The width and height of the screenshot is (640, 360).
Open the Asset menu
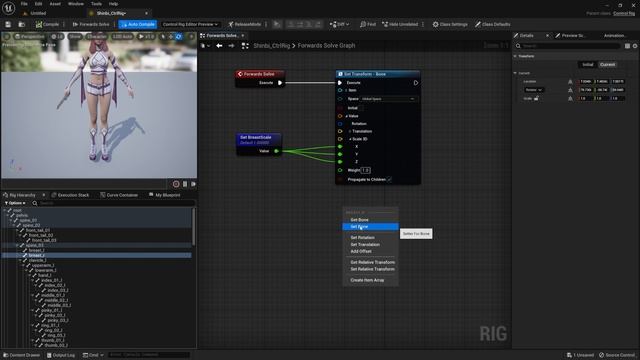click(55, 4)
